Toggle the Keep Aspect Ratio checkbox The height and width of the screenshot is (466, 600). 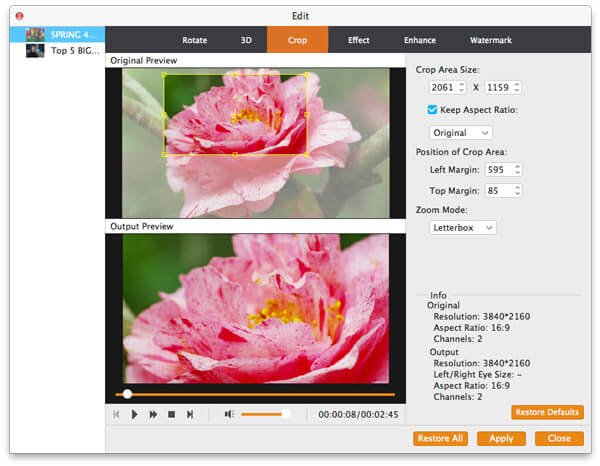[x=432, y=110]
